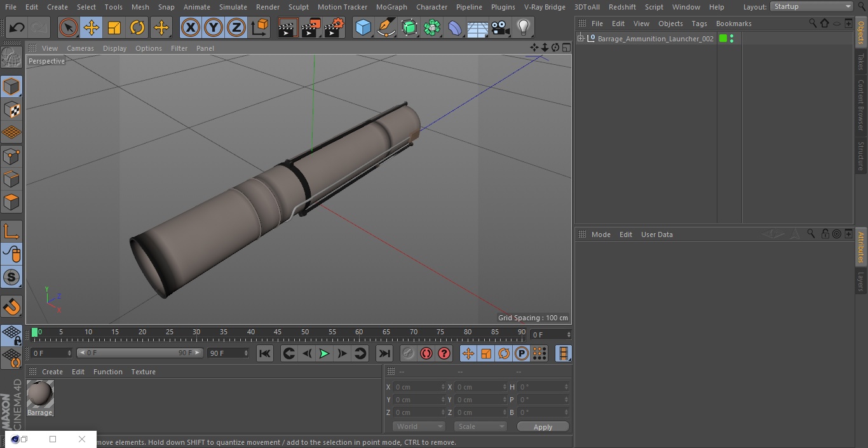Open the viewport Filter menu
Viewport: 868px width, 448px height.
click(179, 48)
